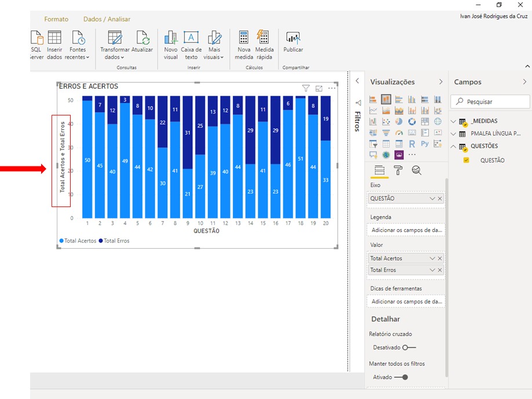Collapse the ribbon with chevron
The width and height of the screenshot is (532, 399).
[527, 66]
